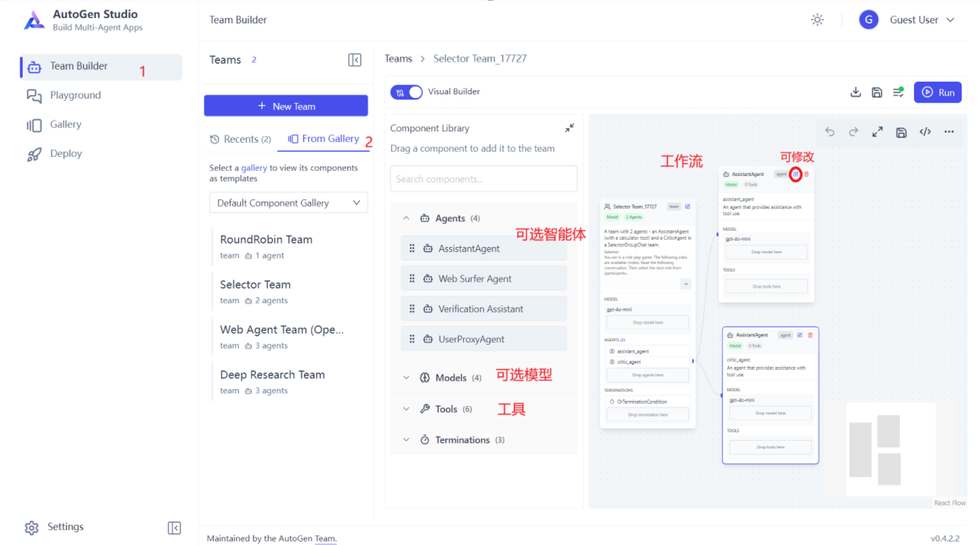Image resolution: width=980 pixels, height=545 pixels.
Task: Collapse the Agents component section
Action: coord(406,219)
